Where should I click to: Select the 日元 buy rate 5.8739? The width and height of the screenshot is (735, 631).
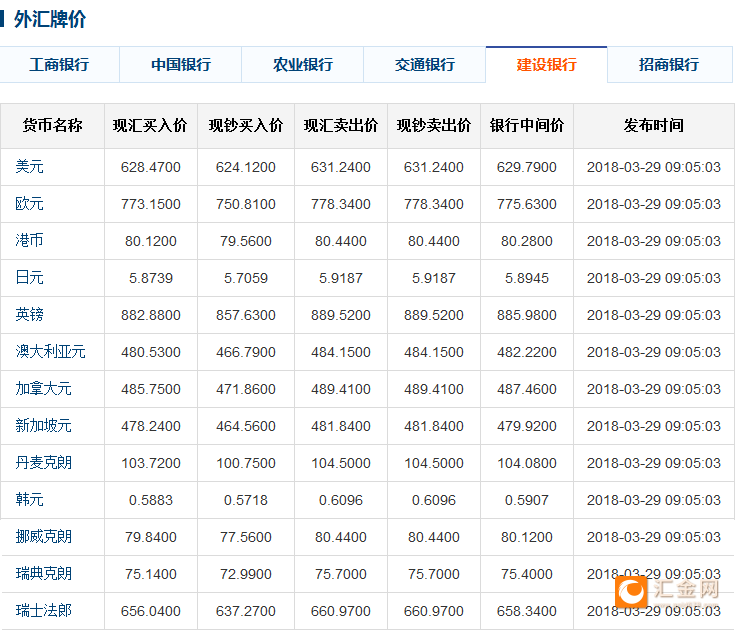pos(151,278)
